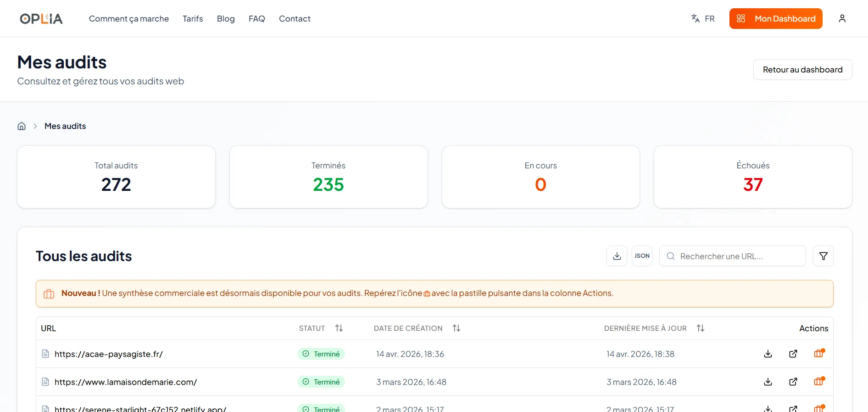
Task: Open https://acae-paysagiste.fr/ URL row
Action: [109, 354]
